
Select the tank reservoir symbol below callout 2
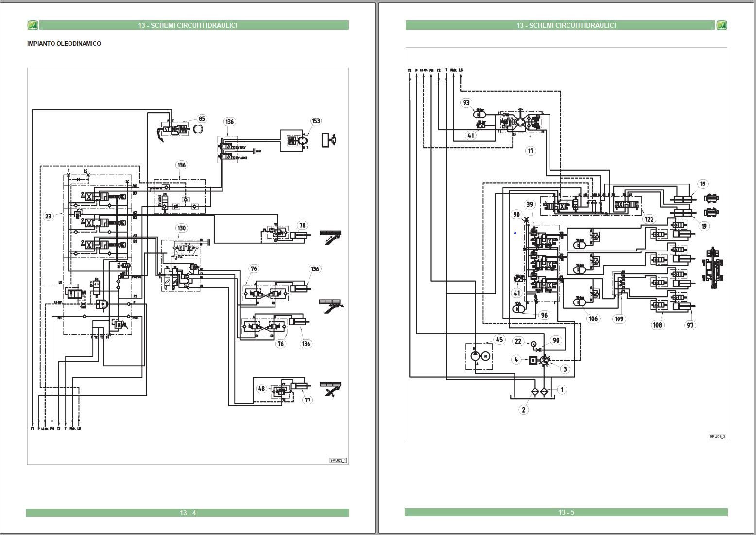[533, 397]
